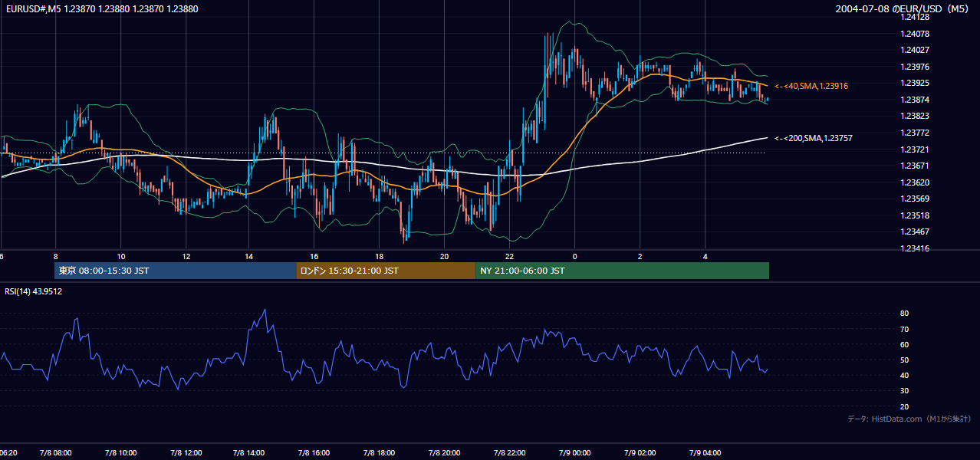Click price axis value 1.23671
The image size is (980, 460).
click(915, 166)
